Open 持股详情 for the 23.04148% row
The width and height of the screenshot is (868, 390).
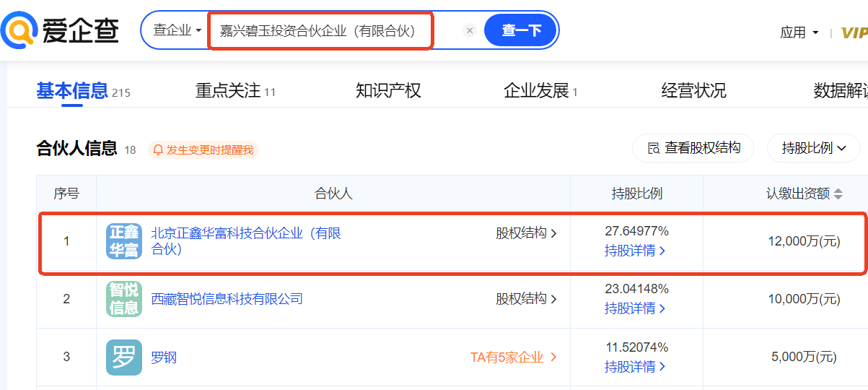pos(635,308)
